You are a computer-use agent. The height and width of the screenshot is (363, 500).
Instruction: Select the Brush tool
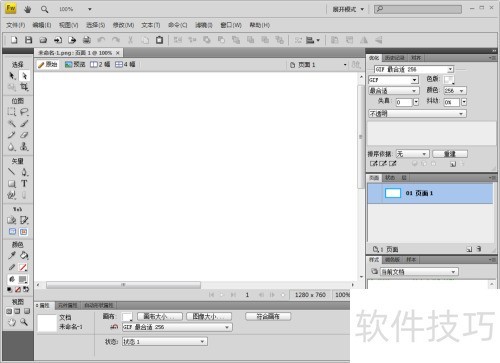click(24, 124)
